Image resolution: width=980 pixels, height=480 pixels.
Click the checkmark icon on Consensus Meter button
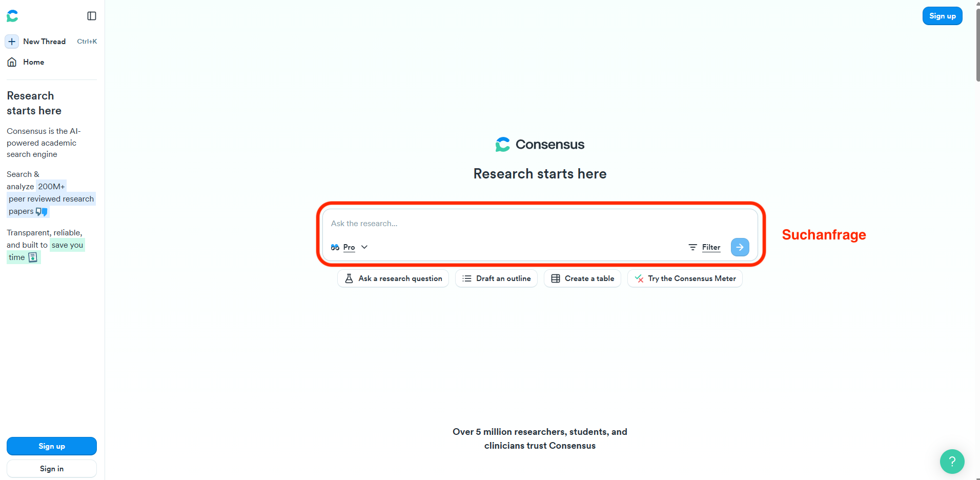(639, 278)
